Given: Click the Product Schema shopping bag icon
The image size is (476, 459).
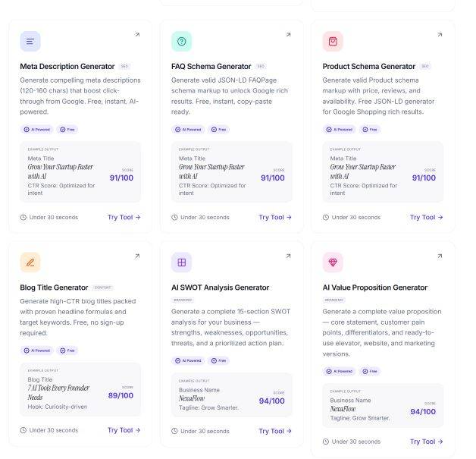Looking at the screenshot, I should pyautogui.click(x=333, y=41).
